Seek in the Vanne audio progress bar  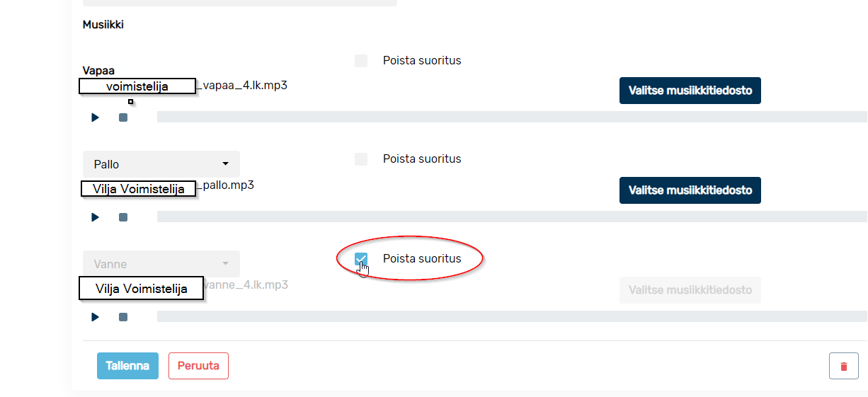(x=512, y=316)
